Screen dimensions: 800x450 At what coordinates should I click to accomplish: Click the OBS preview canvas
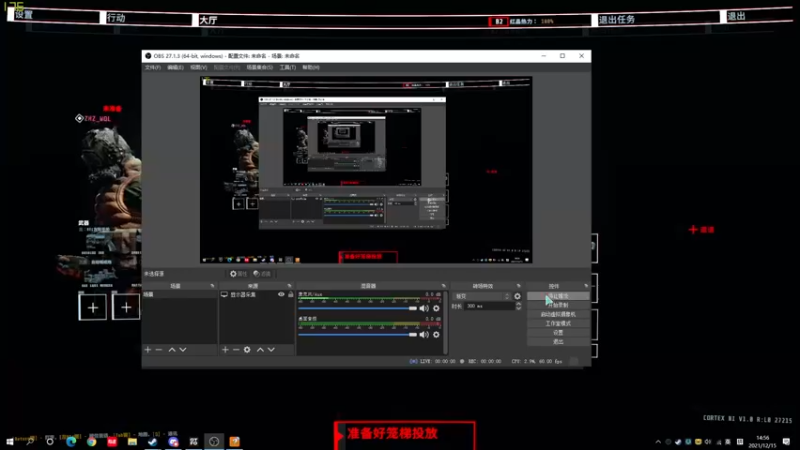click(366, 170)
